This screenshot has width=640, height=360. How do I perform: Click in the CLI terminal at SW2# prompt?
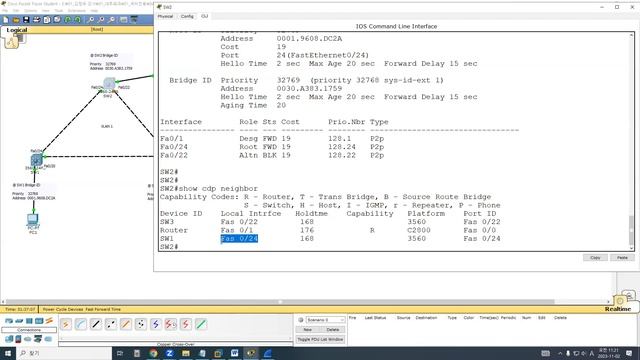[x=169, y=247]
